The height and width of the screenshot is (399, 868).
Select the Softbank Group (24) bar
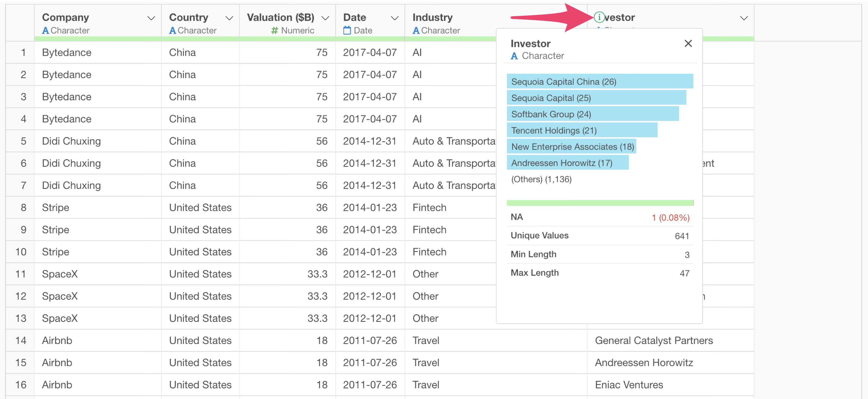tap(593, 114)
